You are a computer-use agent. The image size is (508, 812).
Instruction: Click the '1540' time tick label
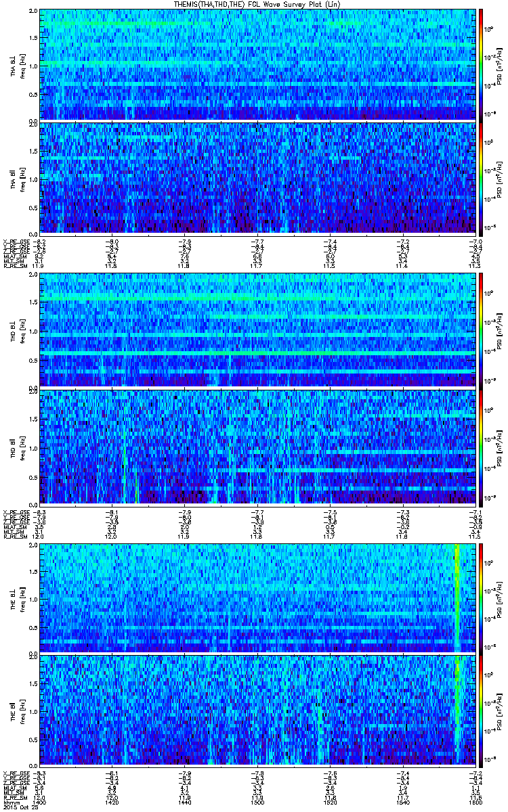(x=403, y=802)
